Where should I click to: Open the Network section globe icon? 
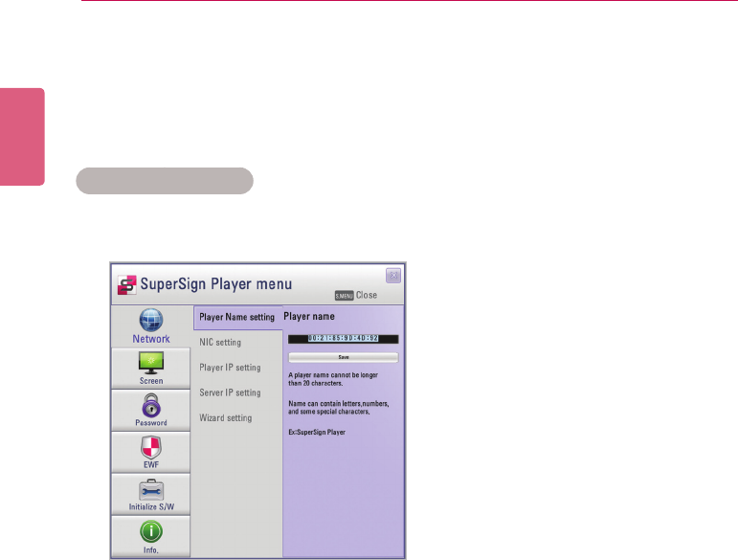tap(150, 320)
